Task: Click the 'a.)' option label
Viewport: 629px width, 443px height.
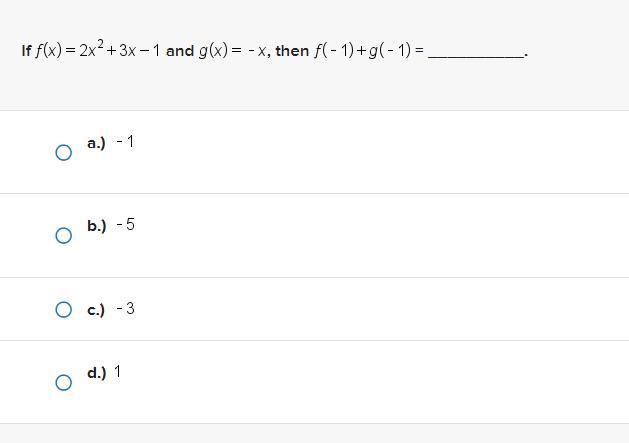Action: point(96,143)
